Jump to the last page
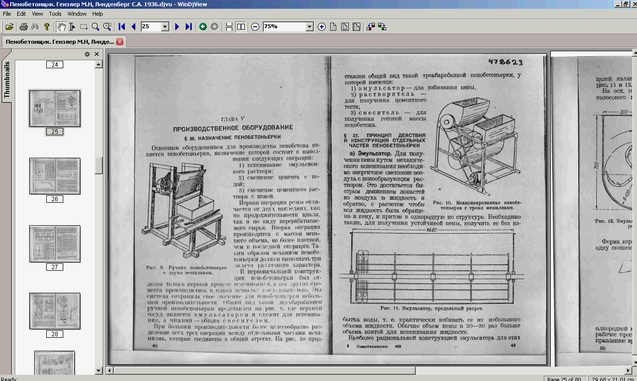Viewport: 637px width, 381px height. [x=188, y=27]
